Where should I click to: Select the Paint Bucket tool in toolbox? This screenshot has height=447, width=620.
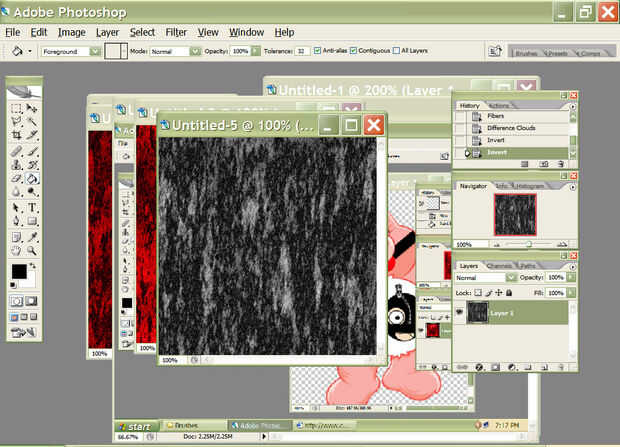point(32,179)
